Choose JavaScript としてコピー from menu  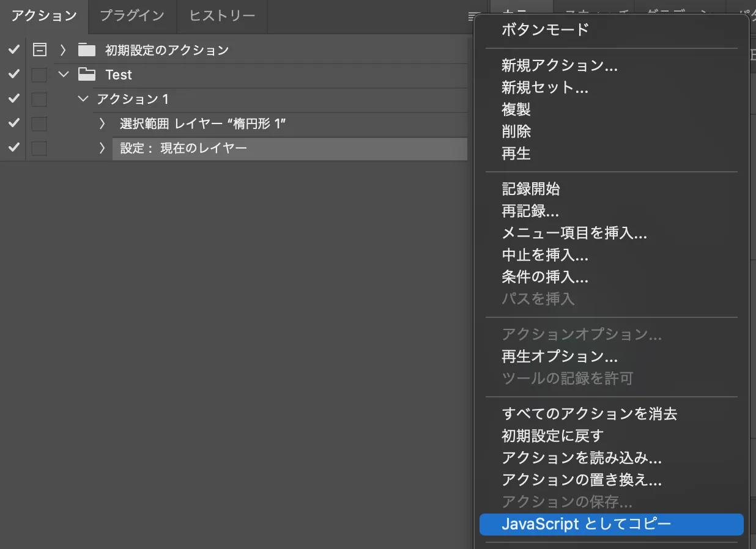(x=586, y=524)
